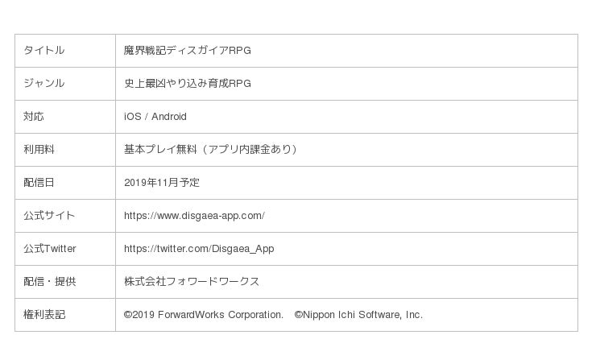Click the ©Nippon Ichi Software, Inc. text
596x364 pixels.
(x=358, y=315)
